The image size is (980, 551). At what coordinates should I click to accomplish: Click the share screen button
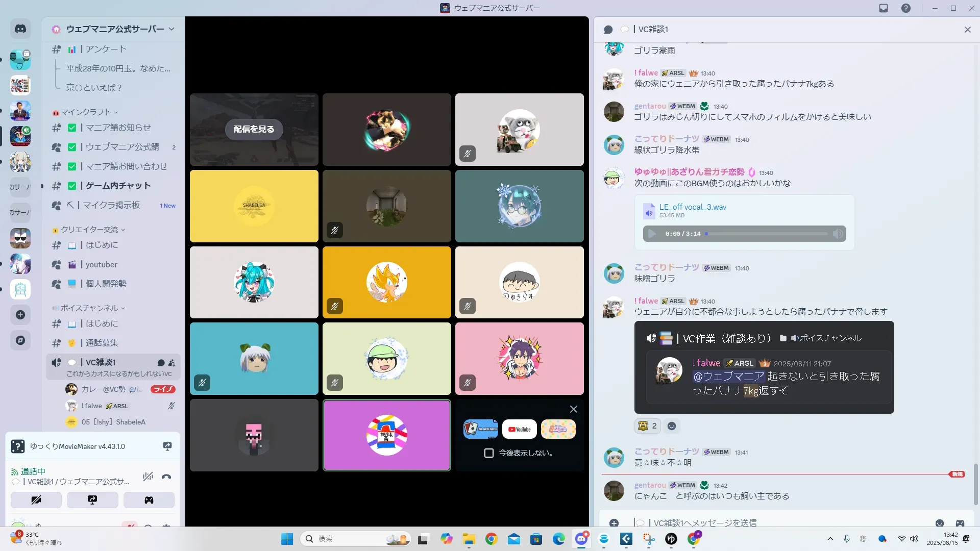(92, 500)
